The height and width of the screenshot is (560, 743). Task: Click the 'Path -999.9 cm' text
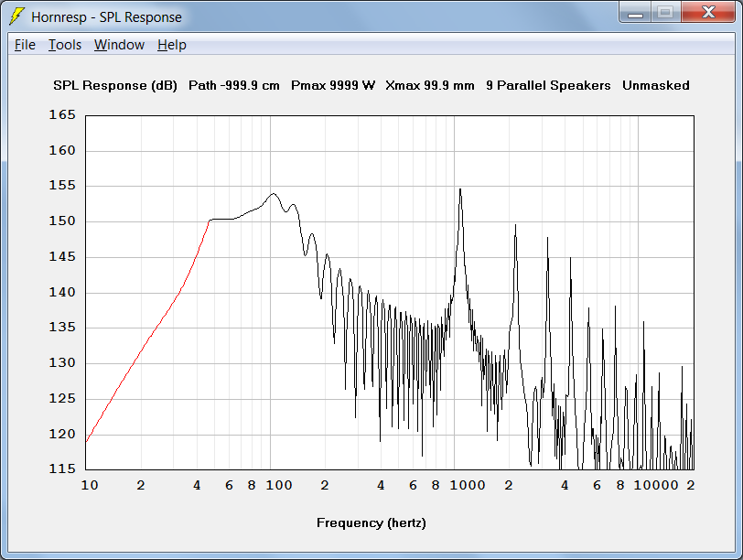tap(234, 85)
